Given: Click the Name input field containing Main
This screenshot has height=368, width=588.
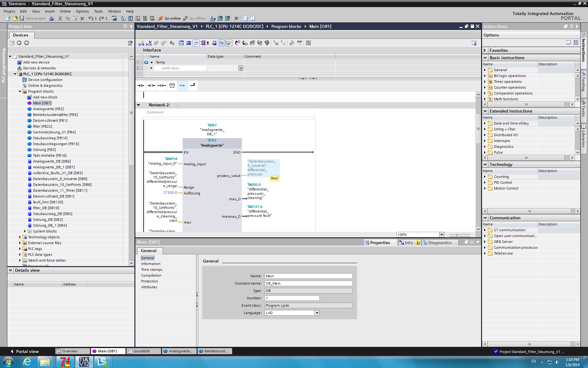Looking at the screenshot, I should (x=308, y=276).
